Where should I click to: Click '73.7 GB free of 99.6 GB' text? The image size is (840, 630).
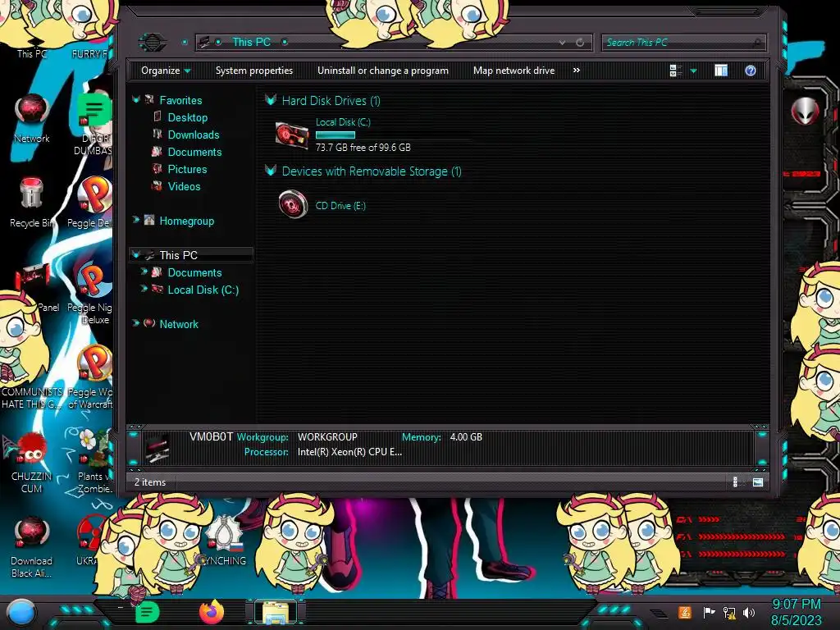point(363,148)
